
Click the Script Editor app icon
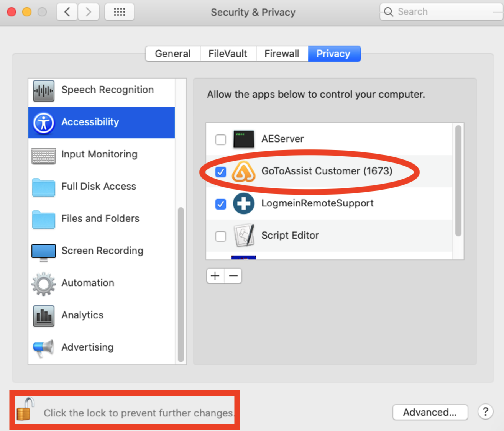point(244,235)
